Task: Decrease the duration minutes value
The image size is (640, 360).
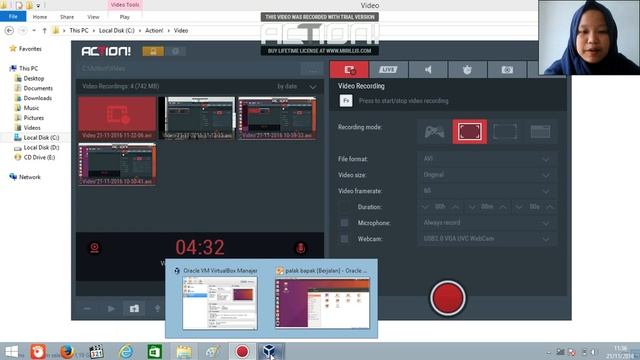Action: (472, 207)
